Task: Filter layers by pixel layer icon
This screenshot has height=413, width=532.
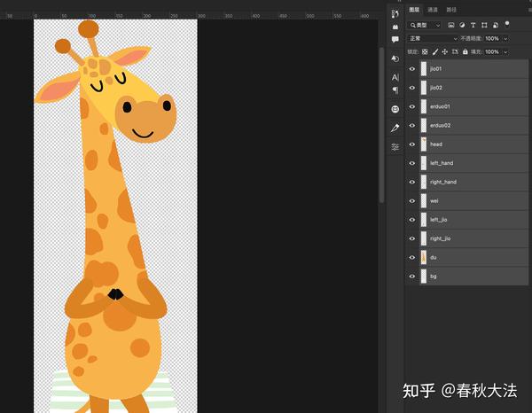Action: coord(451,25)
